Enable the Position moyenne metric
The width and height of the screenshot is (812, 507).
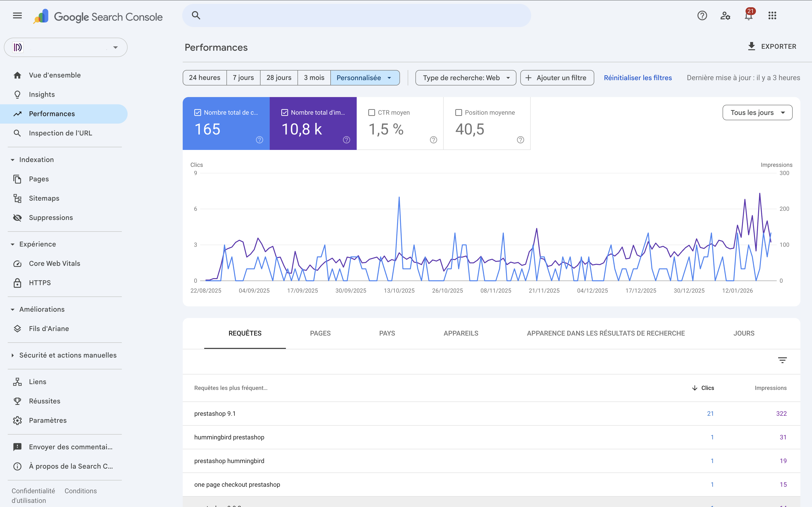click(x=459, y=112)
